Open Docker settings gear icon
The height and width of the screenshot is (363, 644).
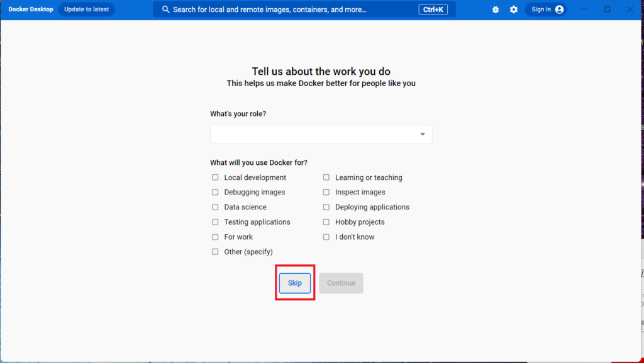click(x=514, y=9)
